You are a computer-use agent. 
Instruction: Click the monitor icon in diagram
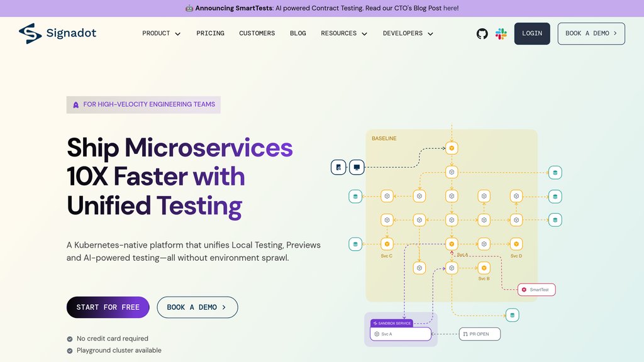(x=357, y=167)
